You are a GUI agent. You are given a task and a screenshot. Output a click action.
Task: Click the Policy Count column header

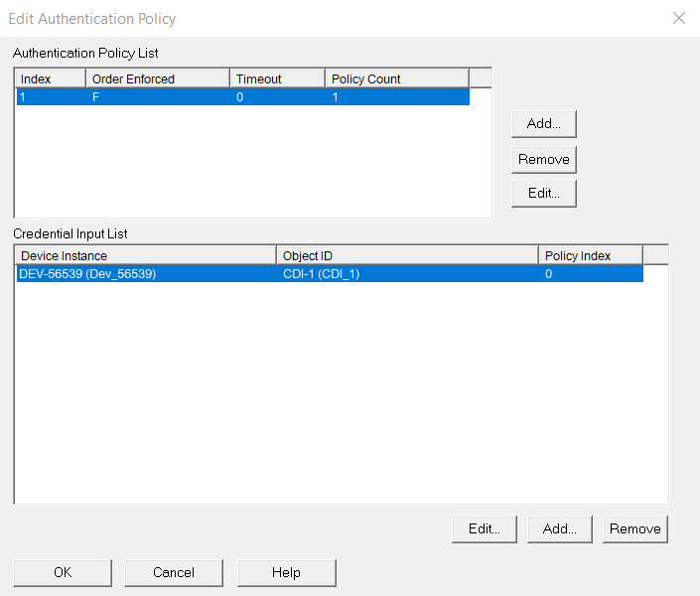tap(396, 78)
